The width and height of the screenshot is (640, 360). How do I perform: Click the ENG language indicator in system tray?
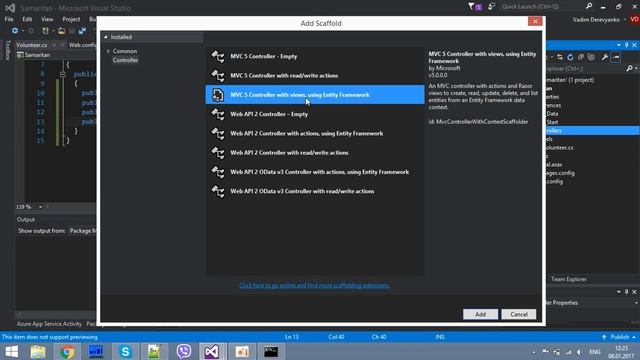(x=595, y=352)
